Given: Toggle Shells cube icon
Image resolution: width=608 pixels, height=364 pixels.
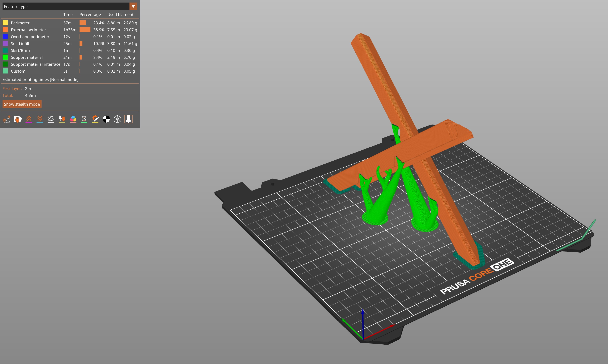Looking at the screenshot, I should (x=117, y=119).
